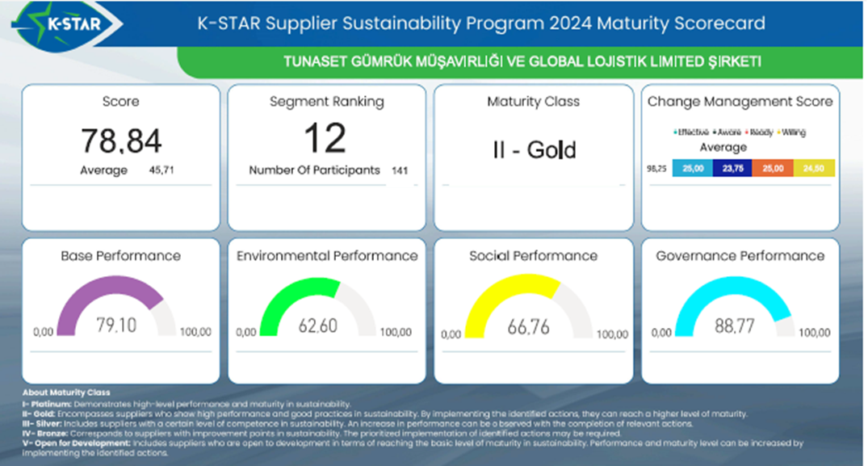
Task: Click the About Maturity Class heading
Action: click(x=67, y=393)
